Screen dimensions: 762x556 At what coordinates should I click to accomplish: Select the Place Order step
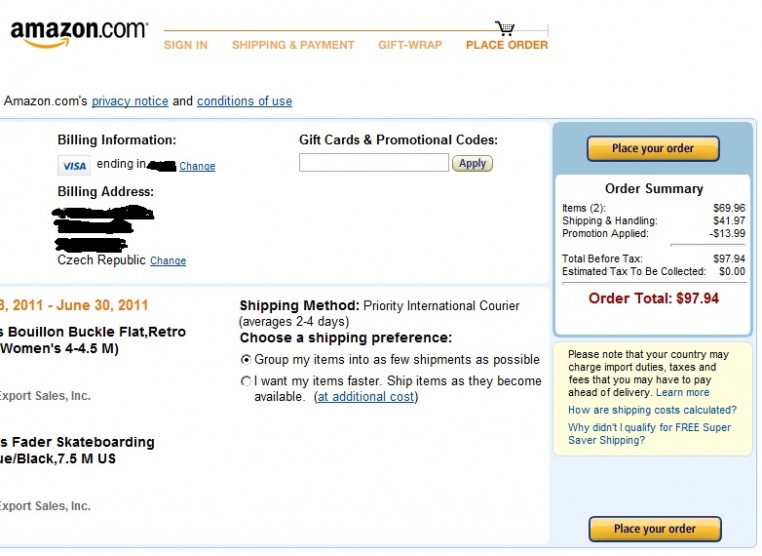coord(507,45)
